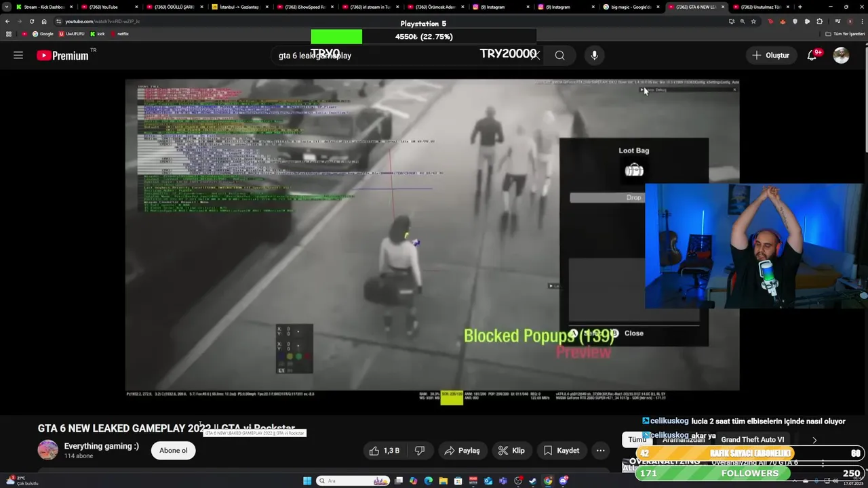Click the Kaydet save button
This screenshot has height=488, width=868.
click(x=561, y=451)
